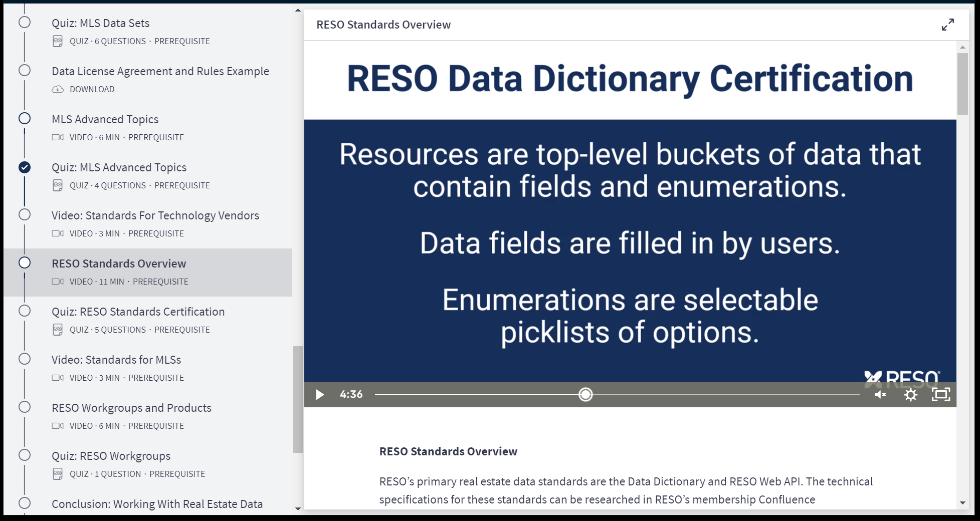Open video settings gear icon

coord(911,395)
